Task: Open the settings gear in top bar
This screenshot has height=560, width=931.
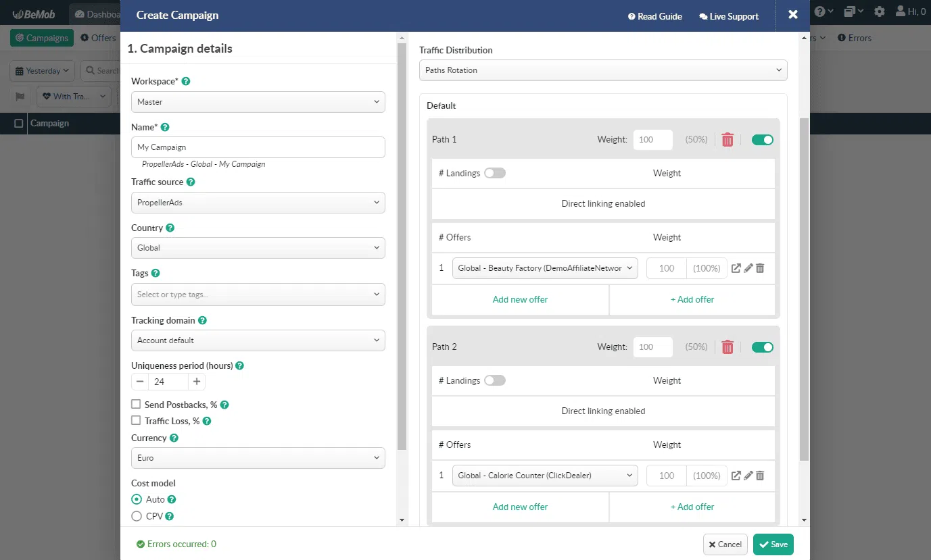Action: pos(879,11)
